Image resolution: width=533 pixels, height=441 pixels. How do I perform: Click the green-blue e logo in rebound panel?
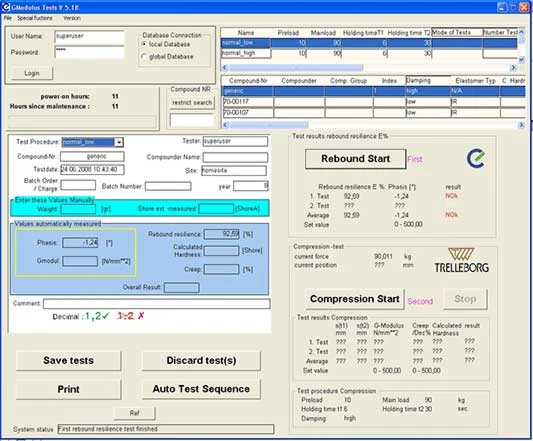(476, 159)
